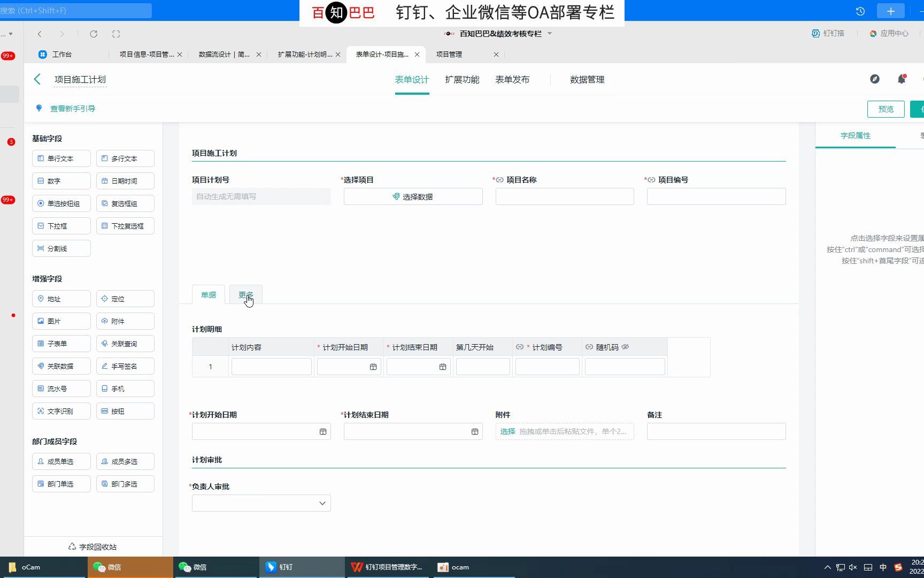The height and width of the screenshot is (578, 924).
Task: Add a 复选框组 field
Action: [125, 203]
